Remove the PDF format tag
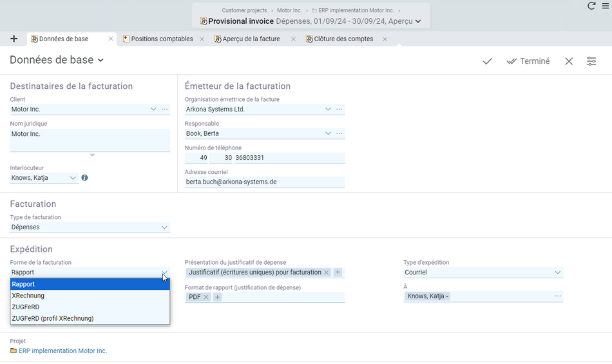 [x=206, y=297]
